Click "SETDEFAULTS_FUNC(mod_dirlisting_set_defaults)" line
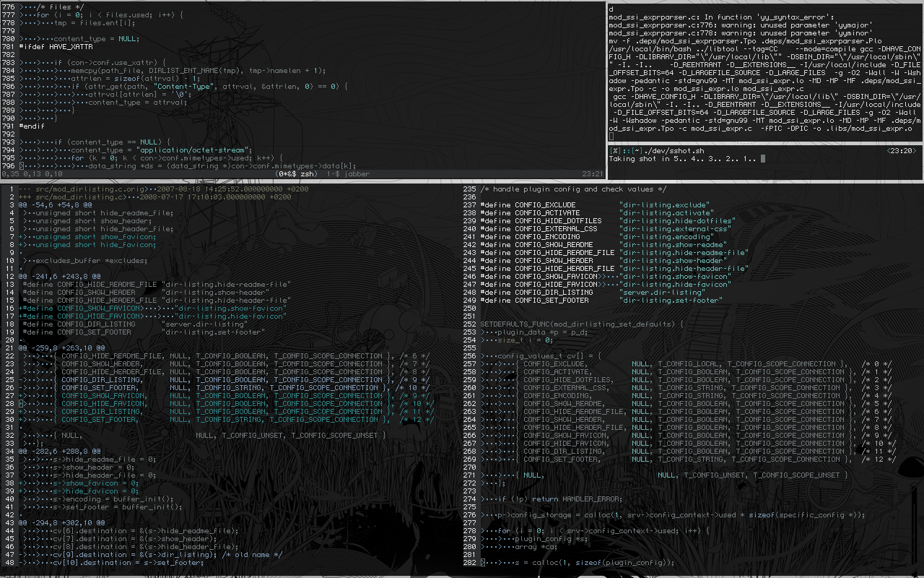The width and height of the screenshot is (924, 578). click(x=583, y=324)
